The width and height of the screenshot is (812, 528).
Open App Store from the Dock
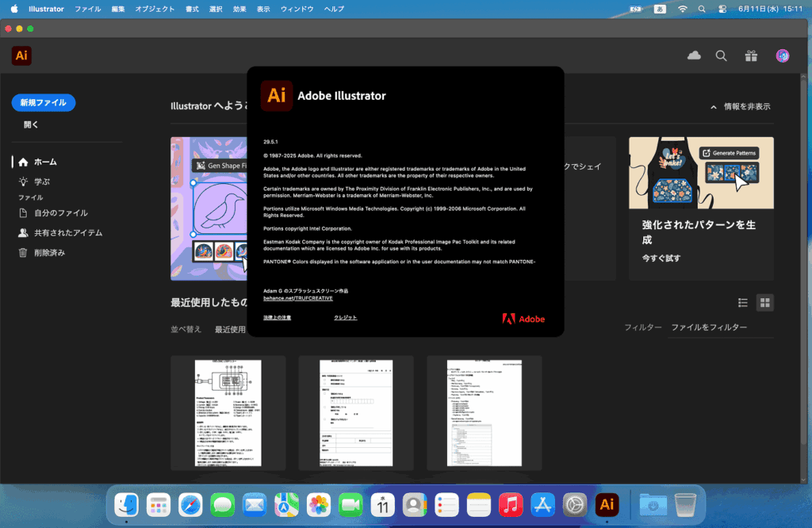click(x=542, y=505)
